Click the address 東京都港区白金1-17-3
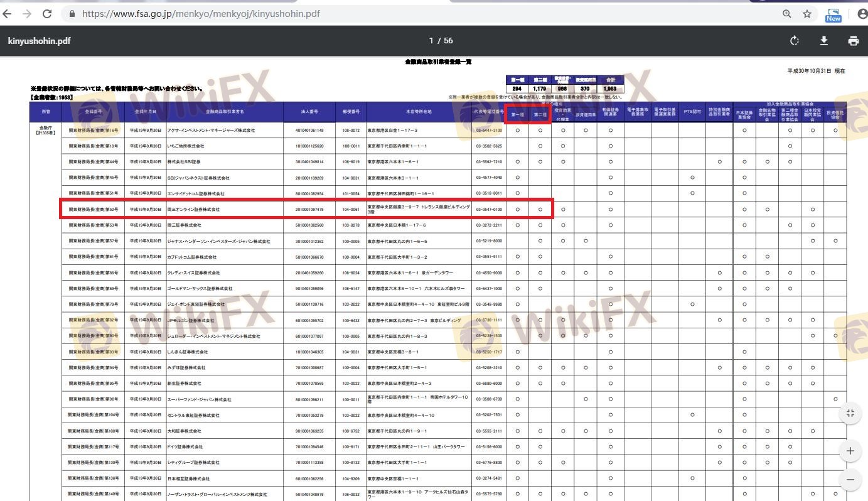 click(392, 131)
